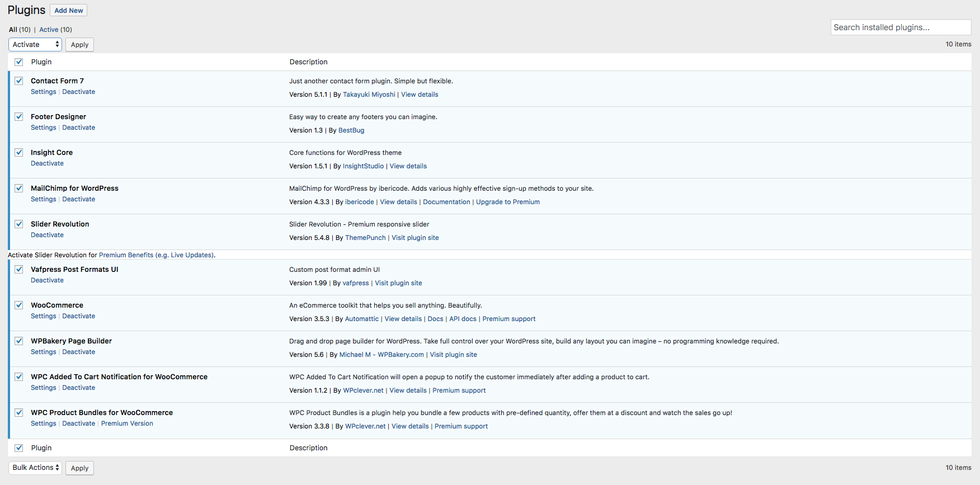Image resolution: width=980 pixels, height=485 pixels.
Task: Open WPC Added To Cart Notification Settings
Action: [x=44, y=388]
